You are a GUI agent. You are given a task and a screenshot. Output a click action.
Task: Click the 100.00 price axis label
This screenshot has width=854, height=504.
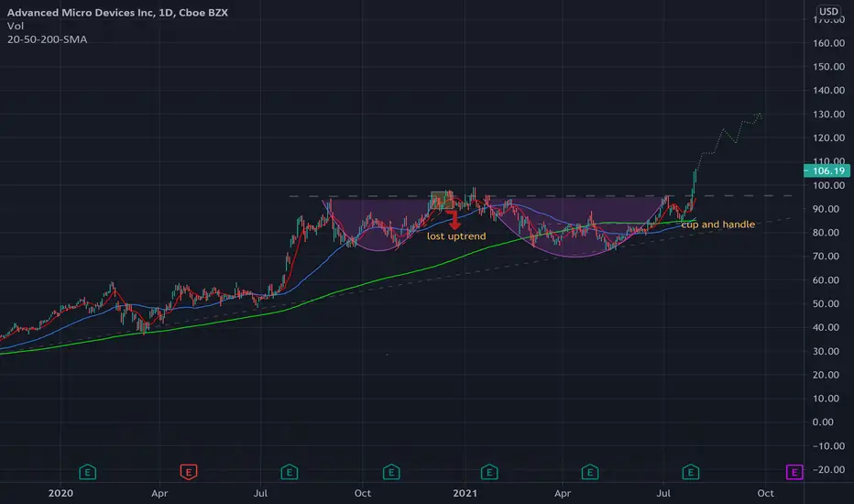coord(829,185)
